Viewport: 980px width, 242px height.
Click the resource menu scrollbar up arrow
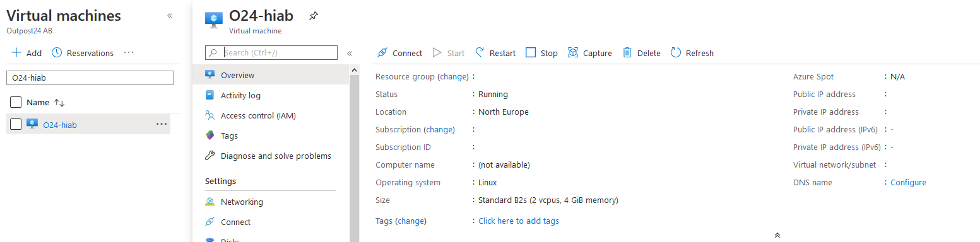354,70
